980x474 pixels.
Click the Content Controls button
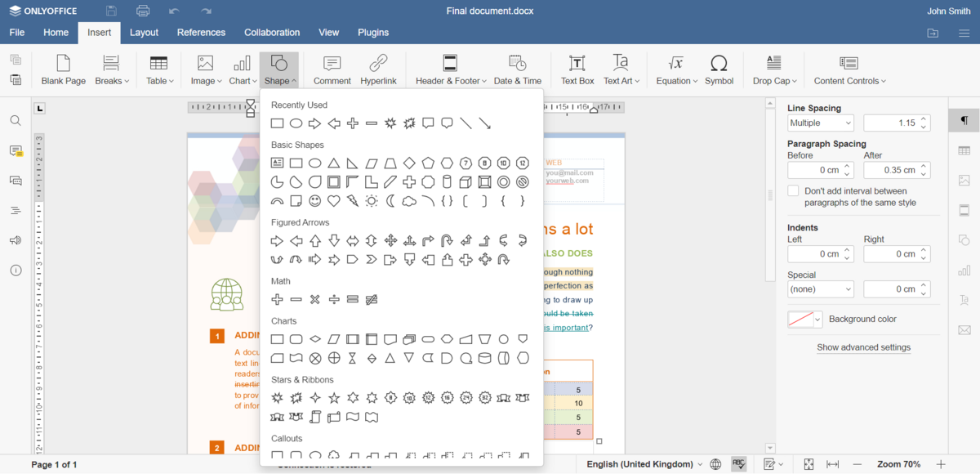point(849,70)
